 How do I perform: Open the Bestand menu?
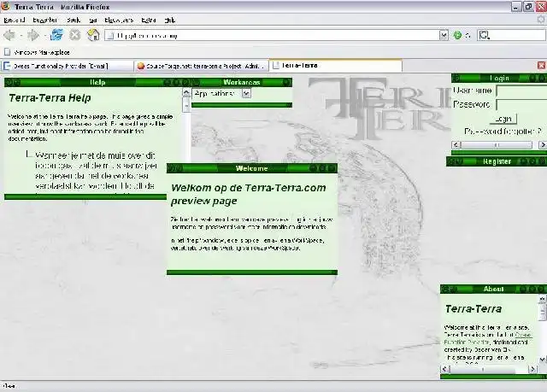click(15, 20)
